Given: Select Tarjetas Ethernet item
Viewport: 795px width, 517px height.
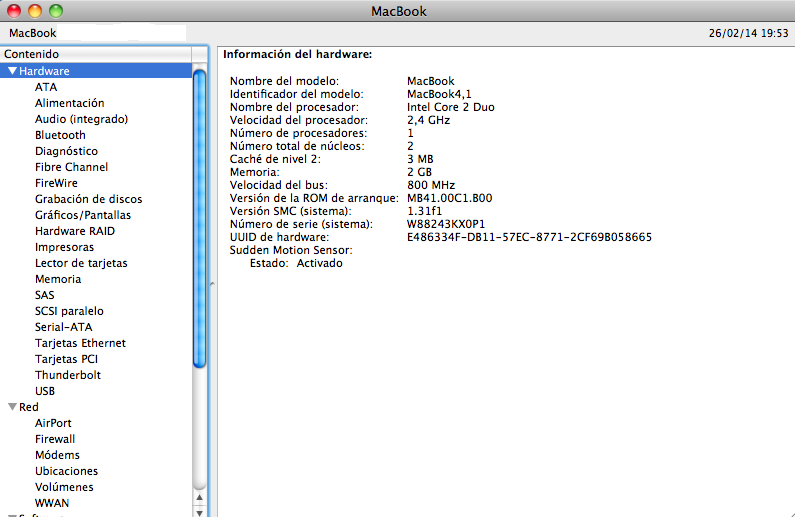Looking at the screenshot, I should (x=80, y=343).
